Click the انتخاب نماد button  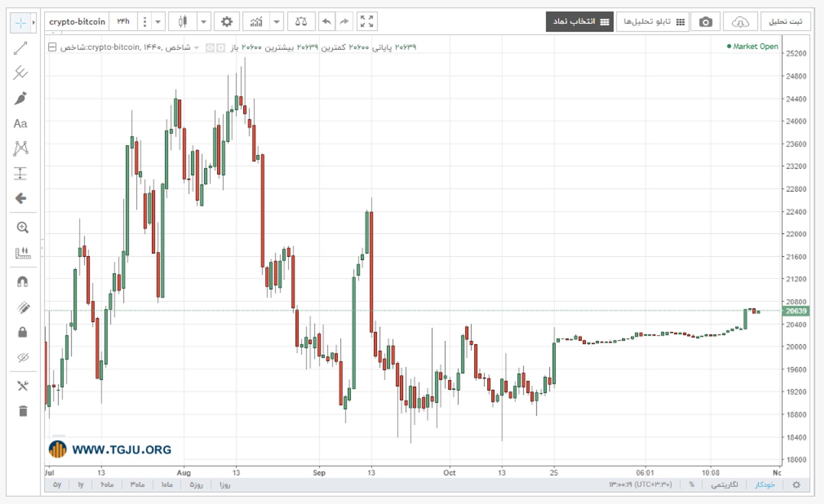(580, 22)
